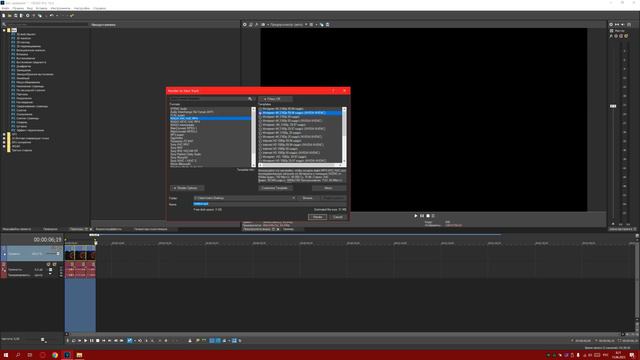Image resolution: width=640 pixels, height=360 pixels.
Task: Click the Customize Template button
Action: point(276,188)
